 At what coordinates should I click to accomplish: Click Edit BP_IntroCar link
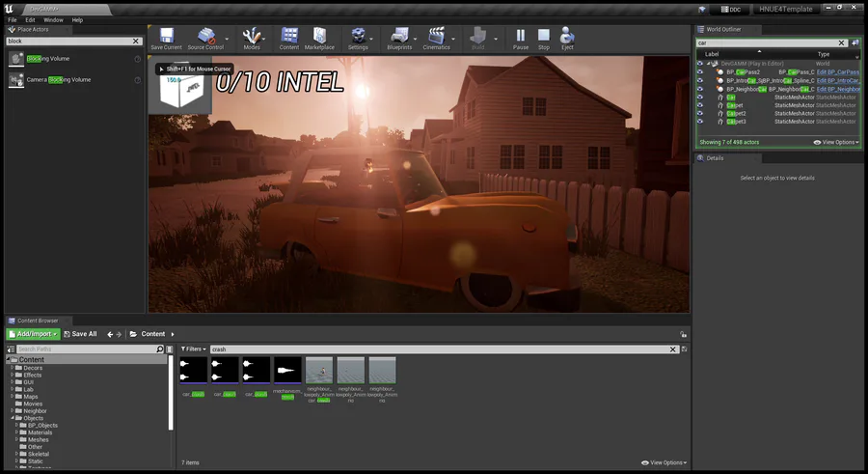(838, 80)
